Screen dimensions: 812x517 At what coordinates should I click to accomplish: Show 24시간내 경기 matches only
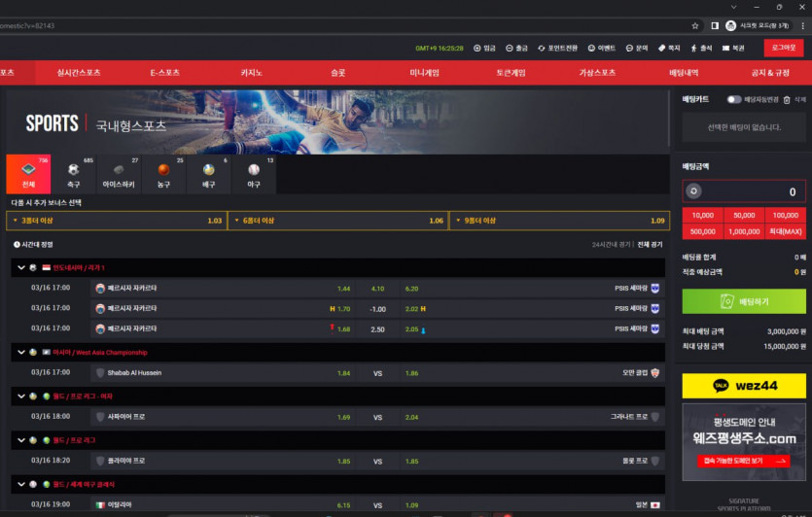[x=611, y=244]
